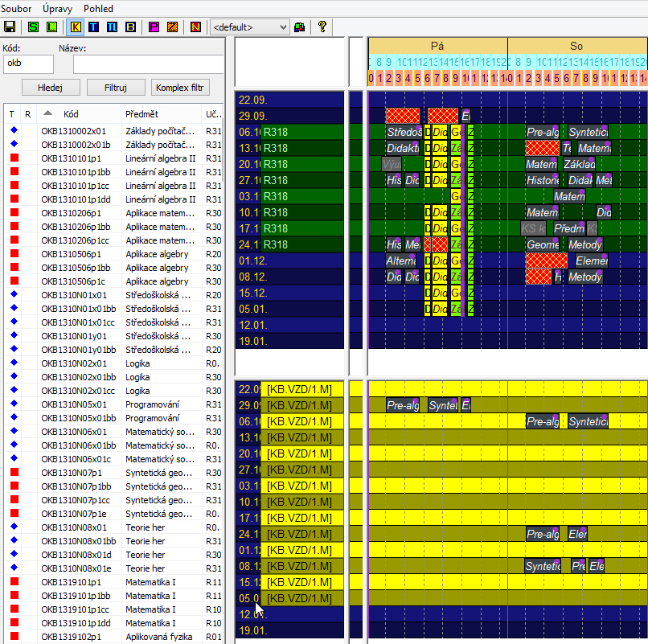The height and width of the screenshot is (644, 648).
Task: Open the Soubor menu
Action: [x=17, y=8]
